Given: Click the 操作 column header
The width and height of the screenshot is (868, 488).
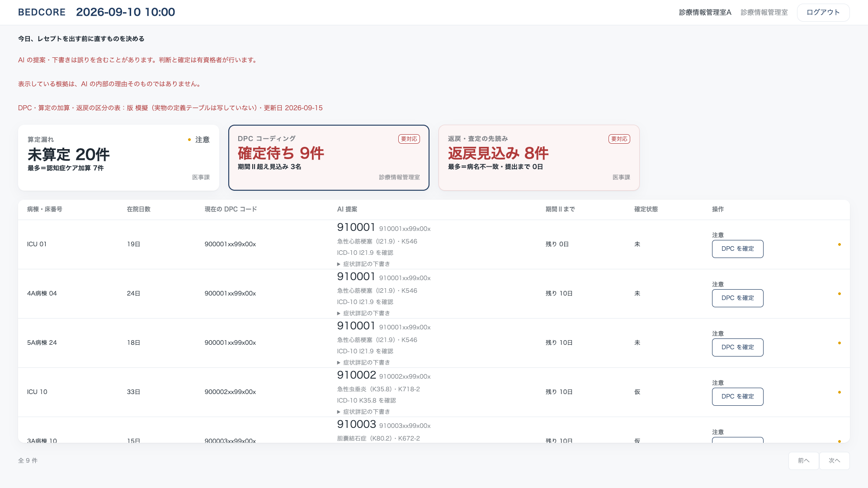Looking at the screenshot, I should [x=718, y=209].
